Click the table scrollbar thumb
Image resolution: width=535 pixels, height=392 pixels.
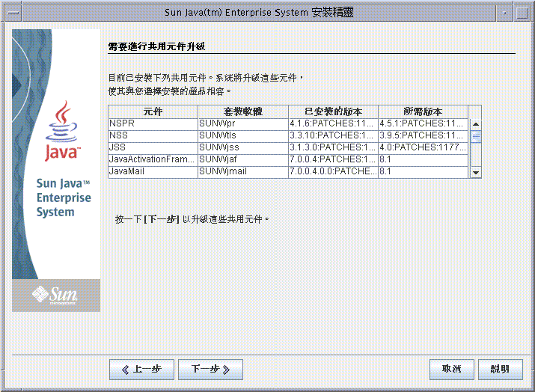coord(476,136)
